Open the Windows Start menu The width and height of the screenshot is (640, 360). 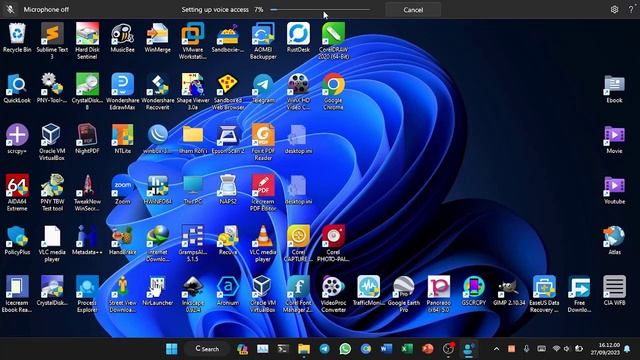click(x=172, y=349)
